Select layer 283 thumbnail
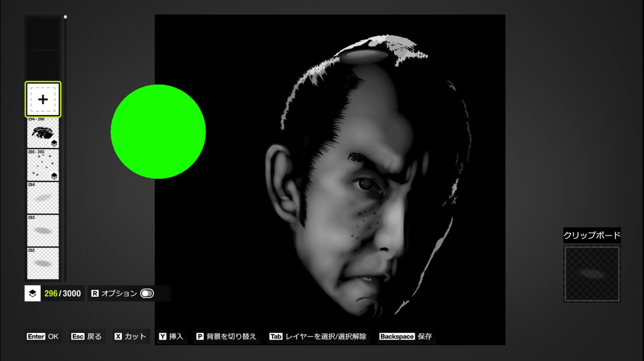The width and height of the screenshot is (644, 361). [43, 230]
